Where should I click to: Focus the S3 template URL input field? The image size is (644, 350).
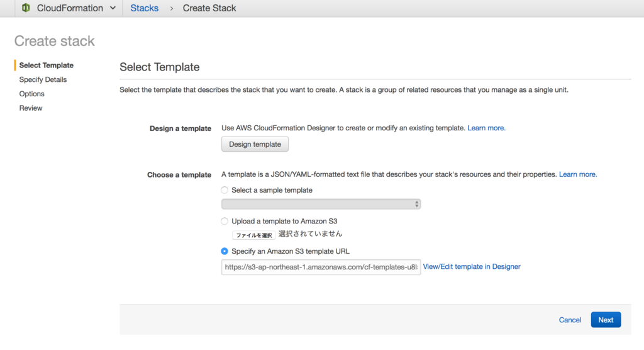click(321, 267)
